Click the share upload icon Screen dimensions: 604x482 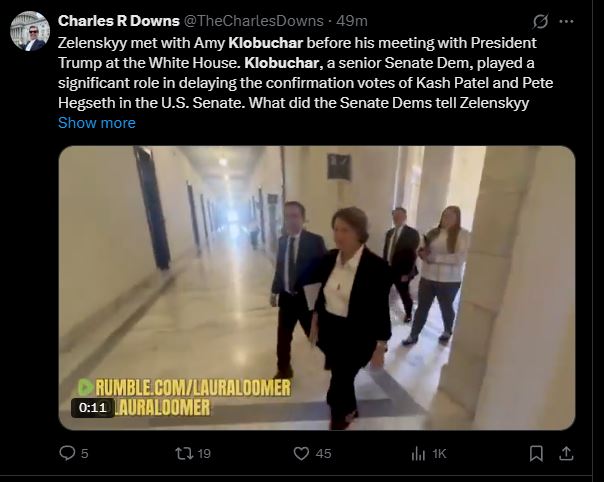(x=566, y=453)
